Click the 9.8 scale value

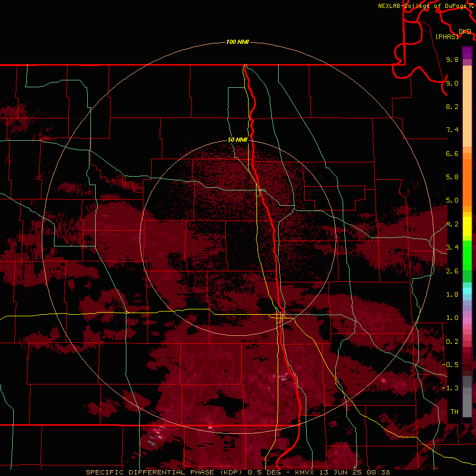452,59
